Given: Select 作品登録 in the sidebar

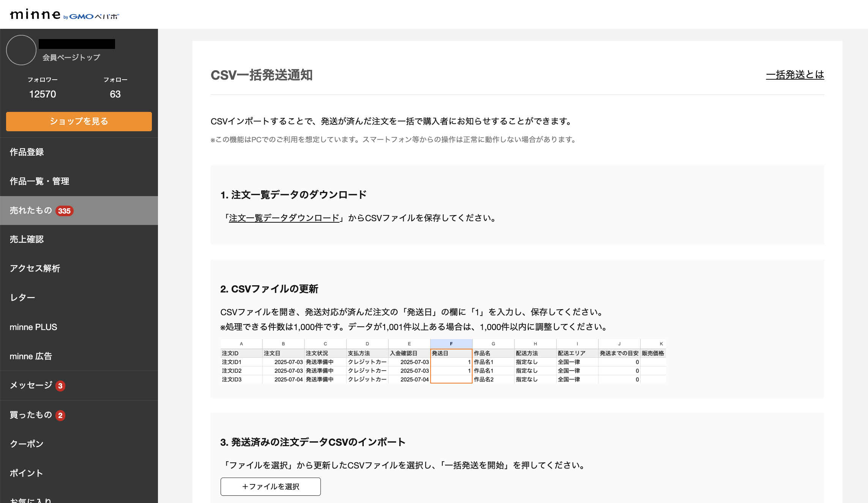Looking at the screenshot, I should coord(27,152).
